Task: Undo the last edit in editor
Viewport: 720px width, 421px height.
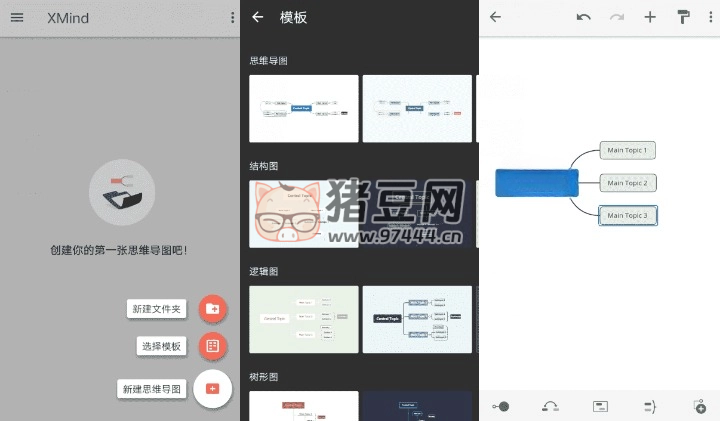Action: pyautogui.click(x=584, y=17)
